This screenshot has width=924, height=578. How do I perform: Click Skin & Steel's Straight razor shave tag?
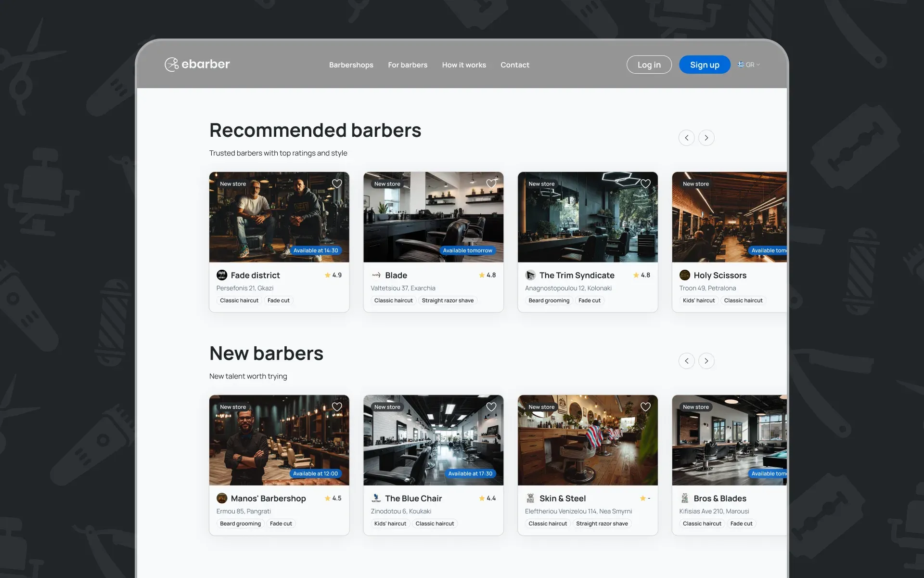602,524
